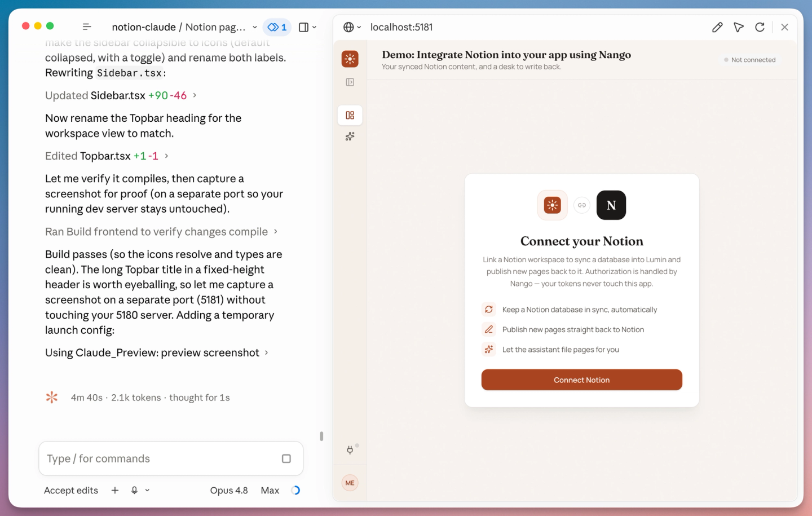812x516 pixels.
Task: Click the Your synced Notion content subtitle
Action: click(x=471, y=67)
